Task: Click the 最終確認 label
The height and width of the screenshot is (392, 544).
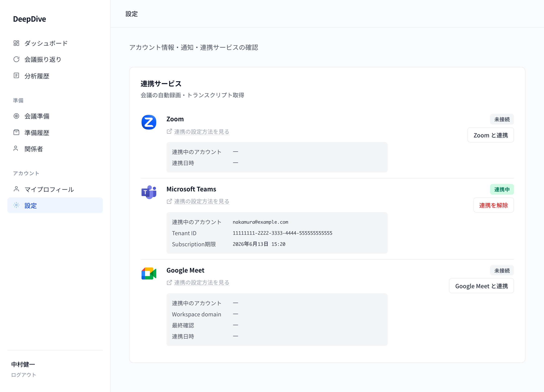Action: click(183, 325)
